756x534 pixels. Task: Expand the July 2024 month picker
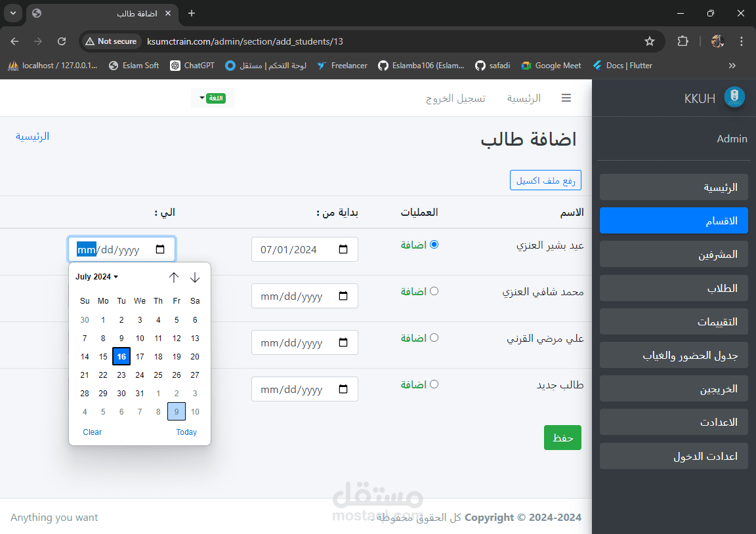[x=96, y=277]
